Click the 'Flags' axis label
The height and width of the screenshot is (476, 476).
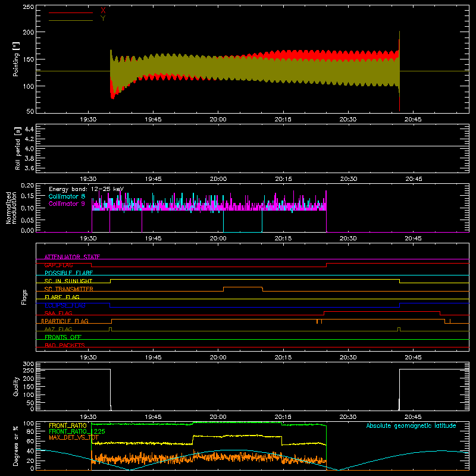pyautogui.click(x=24, y=297)
